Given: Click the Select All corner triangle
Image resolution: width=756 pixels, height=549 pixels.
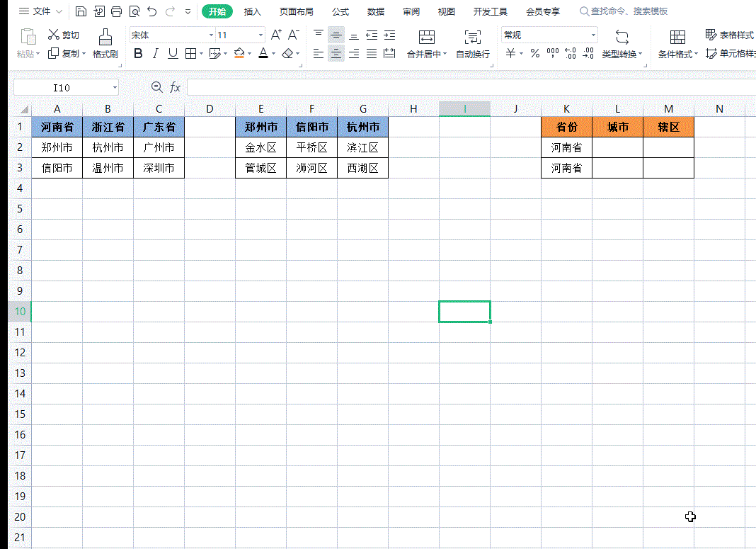Looking at the screenshot, I should click(23, 109).
